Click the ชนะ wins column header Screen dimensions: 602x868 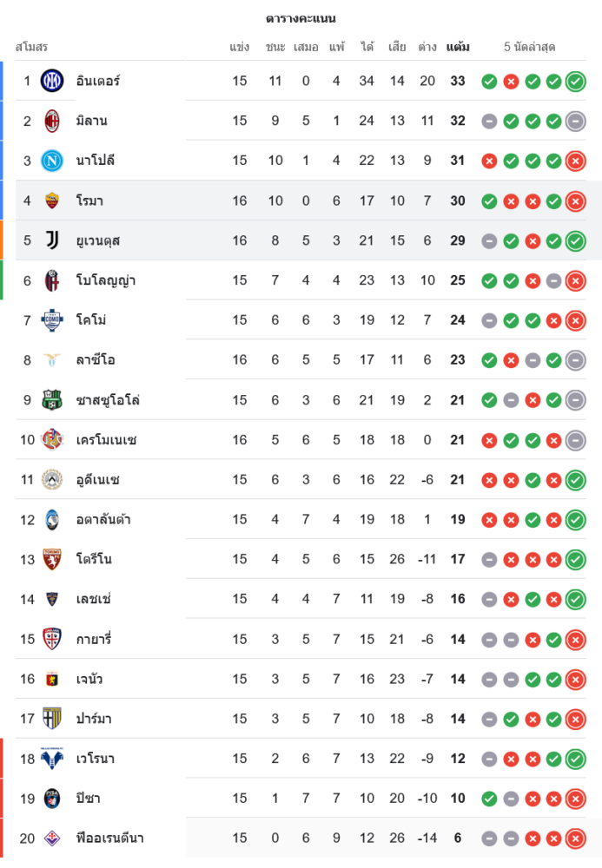coord(275,47)
